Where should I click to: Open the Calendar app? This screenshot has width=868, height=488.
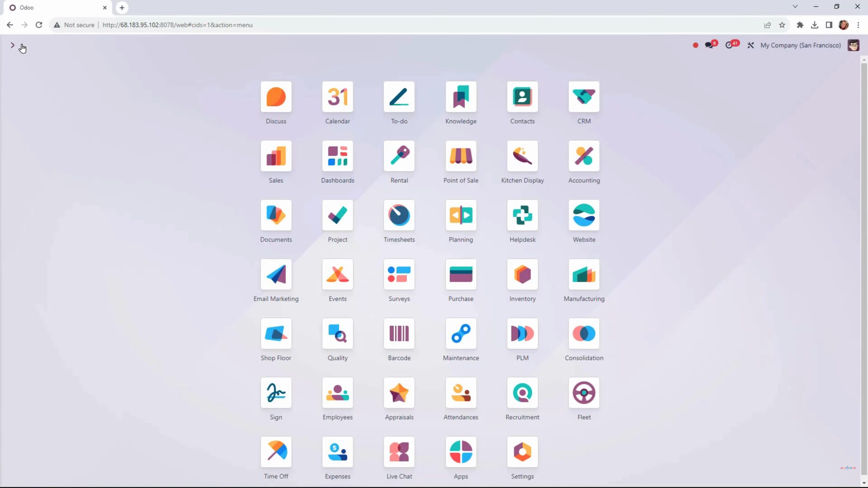(338, 97)
